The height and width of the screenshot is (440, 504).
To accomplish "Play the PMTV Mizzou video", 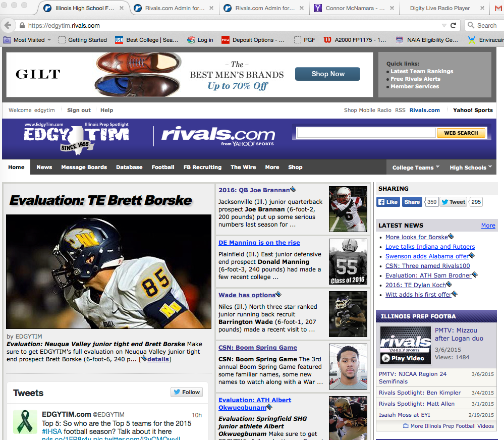I will [405, 345].
